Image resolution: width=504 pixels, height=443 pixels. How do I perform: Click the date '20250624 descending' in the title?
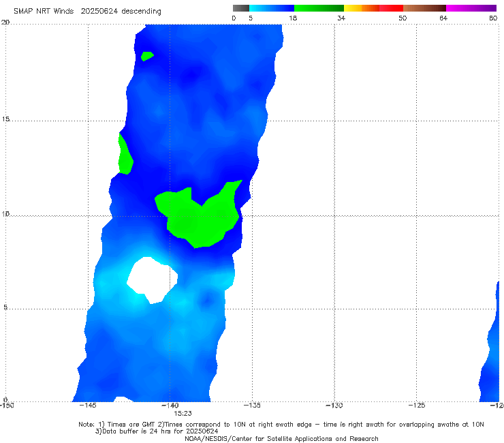[x=121, y=12]
